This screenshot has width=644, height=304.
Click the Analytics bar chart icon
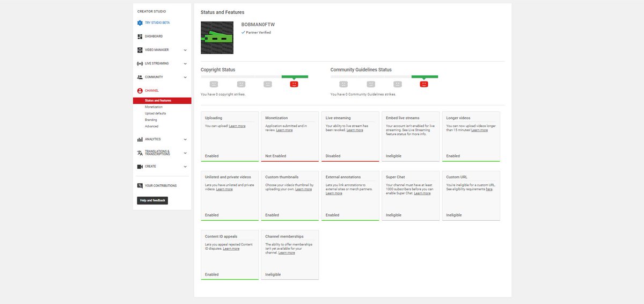(140, 139)
